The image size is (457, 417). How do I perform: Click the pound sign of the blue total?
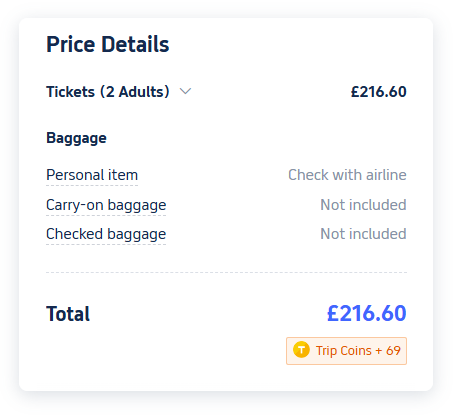pyautogui.click(x=333, y=313)
